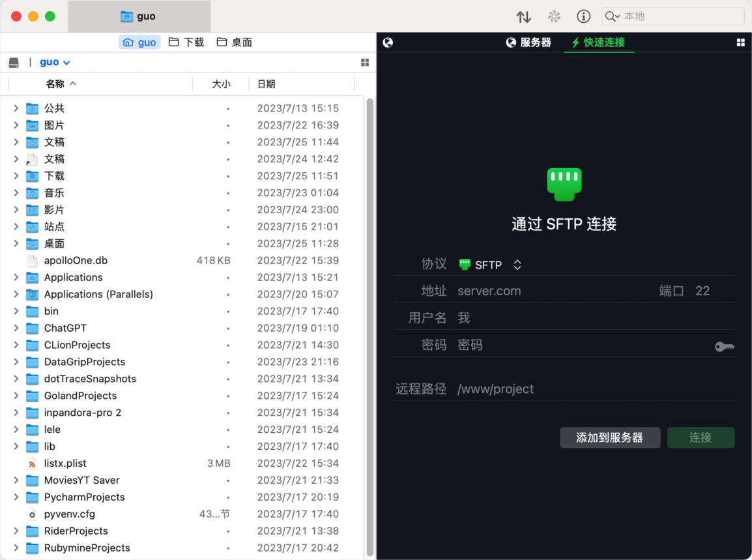Select the pyvenv.cfg gear file icon

click(x=32, y=514)
